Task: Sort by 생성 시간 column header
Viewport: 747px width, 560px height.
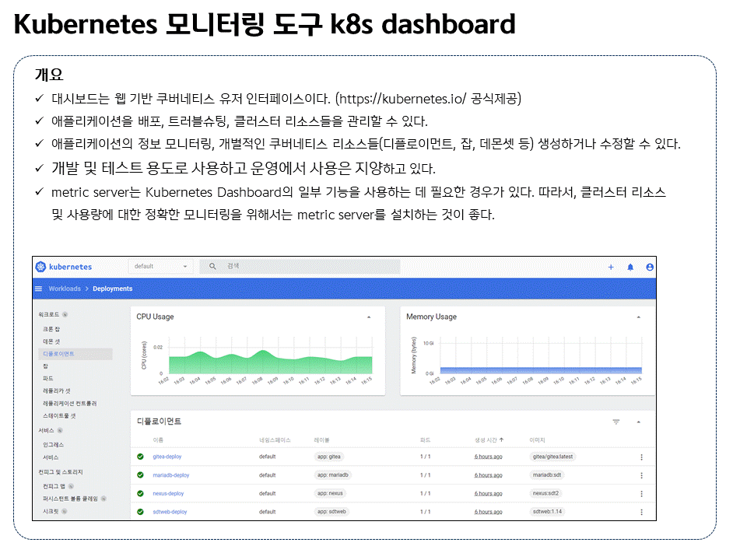Action: point(486,440)
